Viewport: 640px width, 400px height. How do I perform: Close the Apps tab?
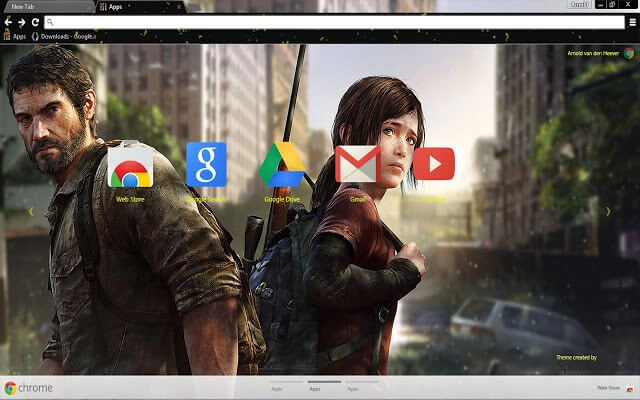tap(179, 7)
